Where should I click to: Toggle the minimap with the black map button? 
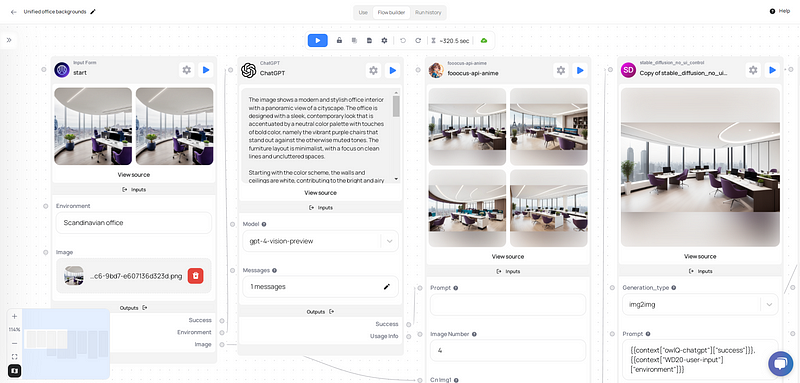(x=14, y=371)
